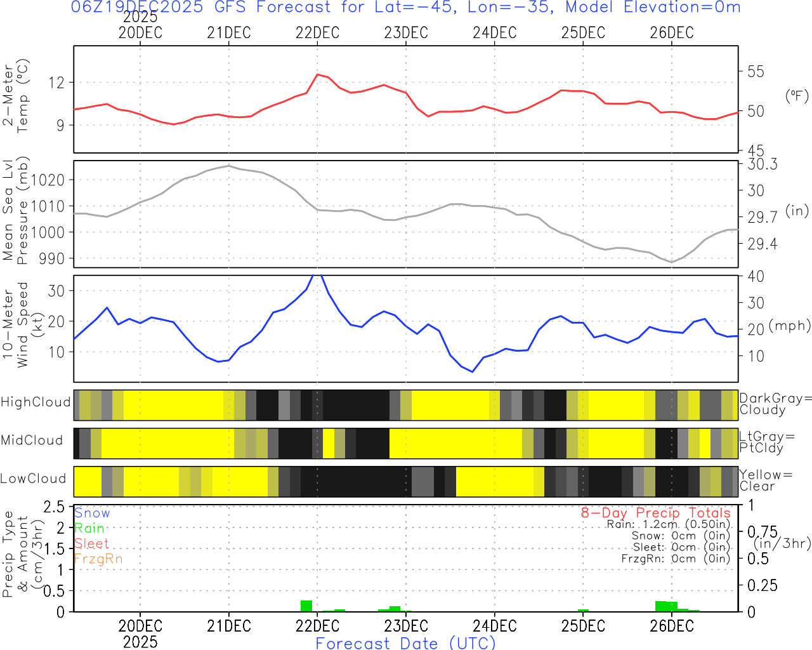Select the blue Snow legend label

[92, 513]
